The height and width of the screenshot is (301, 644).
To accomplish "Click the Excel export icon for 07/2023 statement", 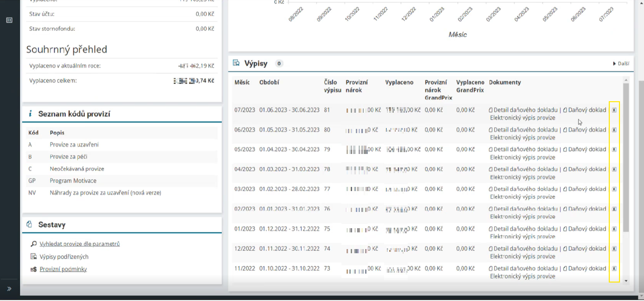I will (614, 110).
